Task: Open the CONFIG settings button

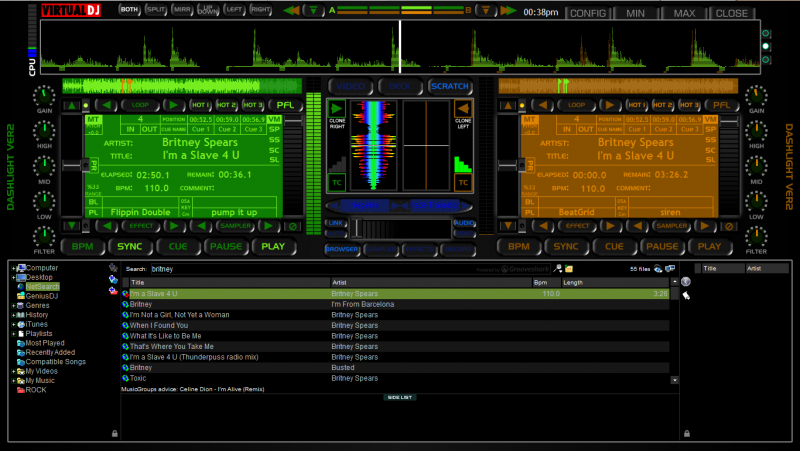Action: click(x=588, y=13)
